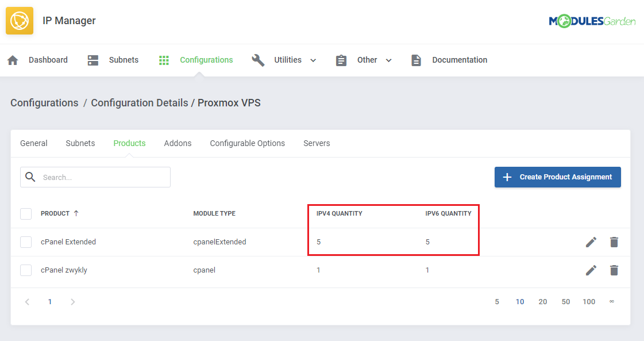Delete the cPanel Extended assignment
Viewport: 644px width, 341px height.
(x=614, y=242)
